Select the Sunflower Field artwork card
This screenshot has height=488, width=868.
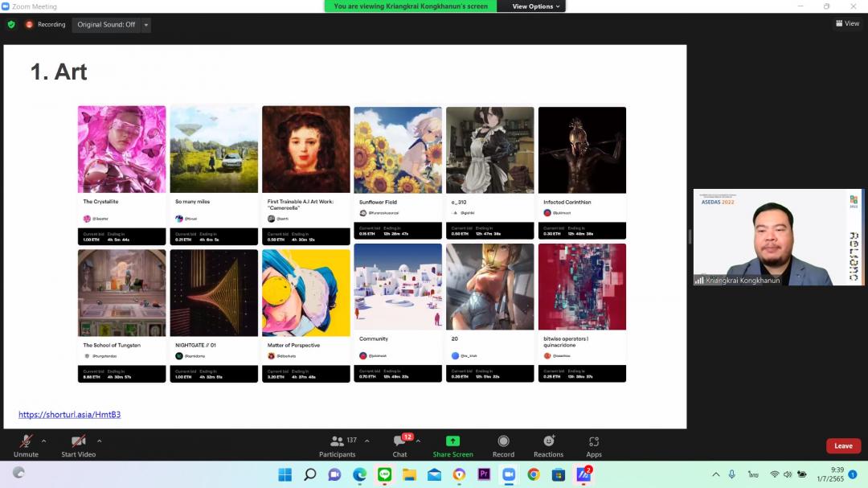[x=398, y=173]
